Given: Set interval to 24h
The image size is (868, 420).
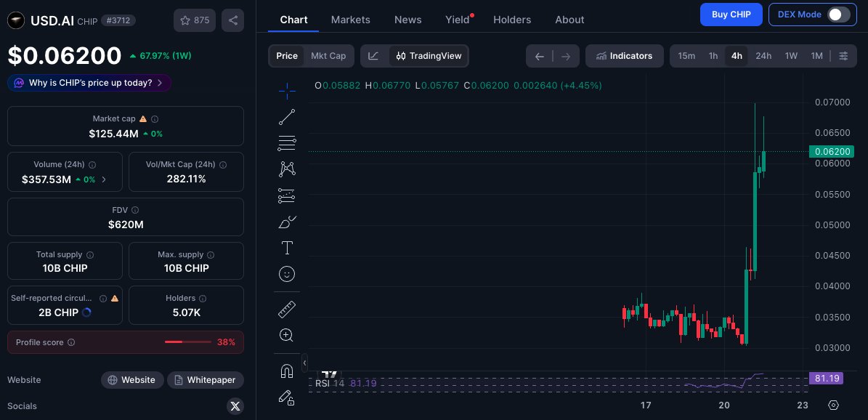Looking at the screenshot, I should point(763,56).
